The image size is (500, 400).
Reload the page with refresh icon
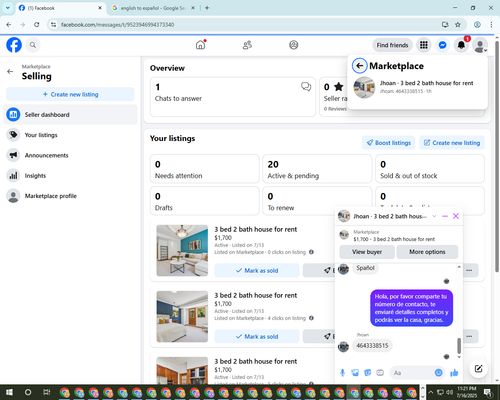37,24
